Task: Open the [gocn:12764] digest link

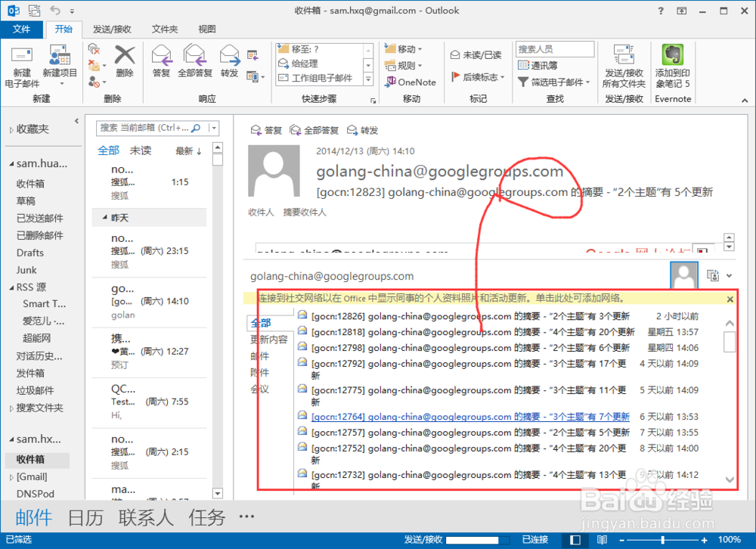Action: coord(470,417)
